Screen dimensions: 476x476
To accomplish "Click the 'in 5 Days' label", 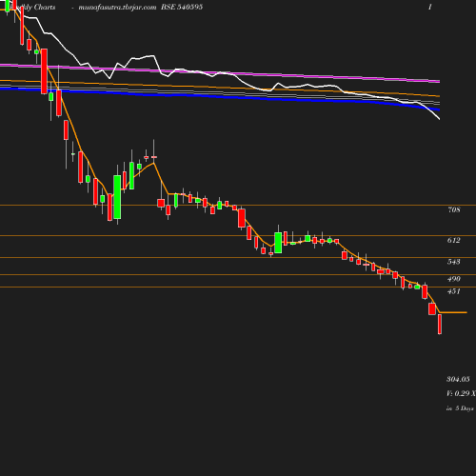I will pos(460,408).
